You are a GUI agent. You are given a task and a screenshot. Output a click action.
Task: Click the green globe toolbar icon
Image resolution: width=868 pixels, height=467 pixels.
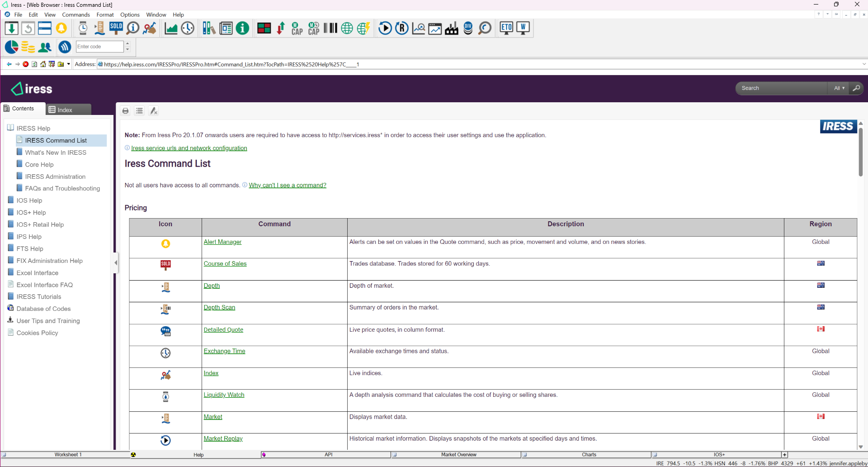click(347, 28)
